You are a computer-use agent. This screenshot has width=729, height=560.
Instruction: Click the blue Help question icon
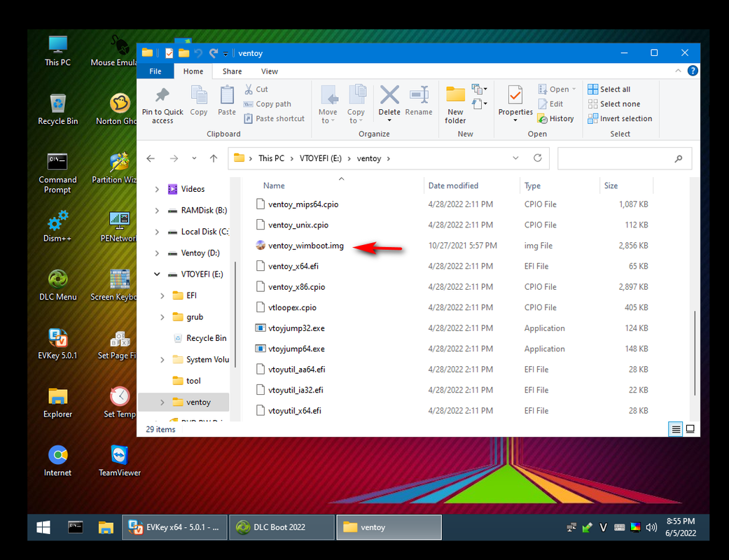point(693,71)
